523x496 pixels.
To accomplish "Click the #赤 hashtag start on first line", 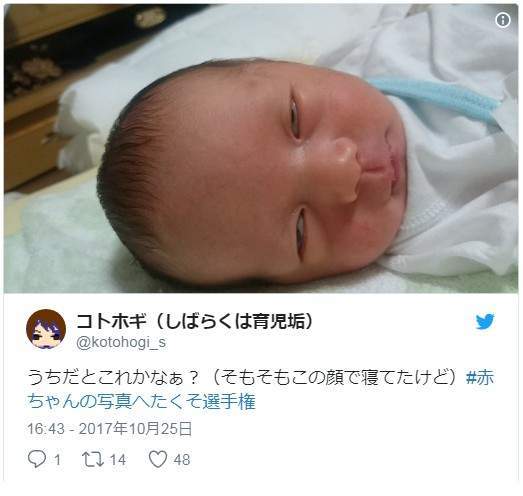I will tap(480, 378).
